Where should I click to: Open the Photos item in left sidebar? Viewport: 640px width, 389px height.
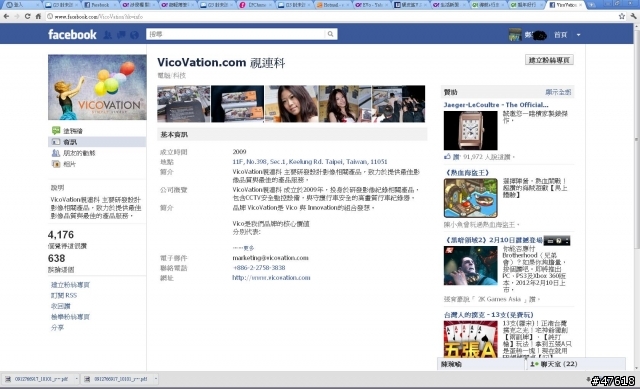click(69, 164)
